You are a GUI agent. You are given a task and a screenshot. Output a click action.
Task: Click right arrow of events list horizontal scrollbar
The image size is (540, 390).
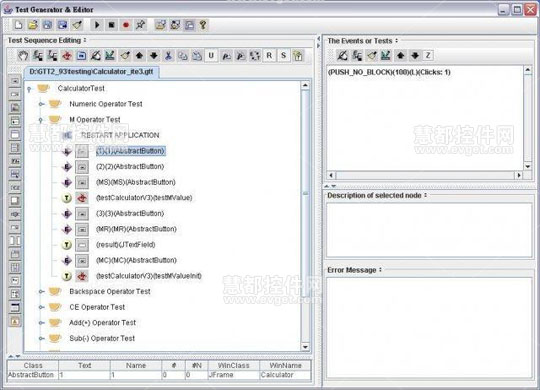[x=519, y=175]
